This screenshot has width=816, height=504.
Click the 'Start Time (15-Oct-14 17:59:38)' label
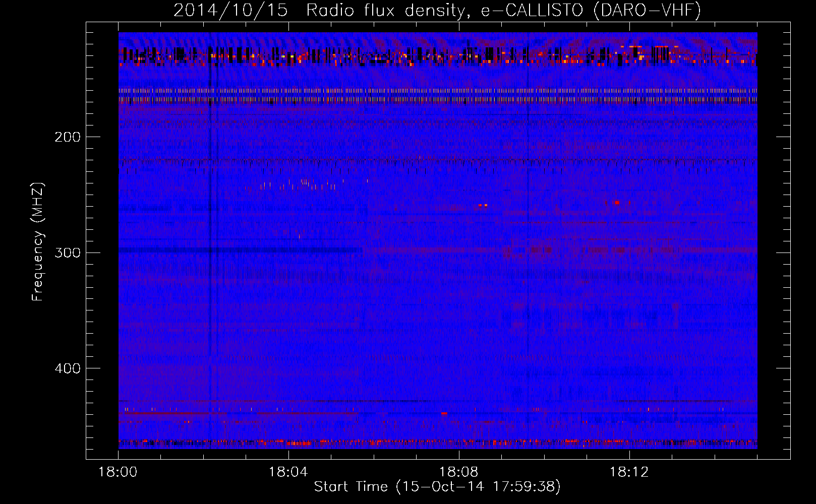coord(437,487)
